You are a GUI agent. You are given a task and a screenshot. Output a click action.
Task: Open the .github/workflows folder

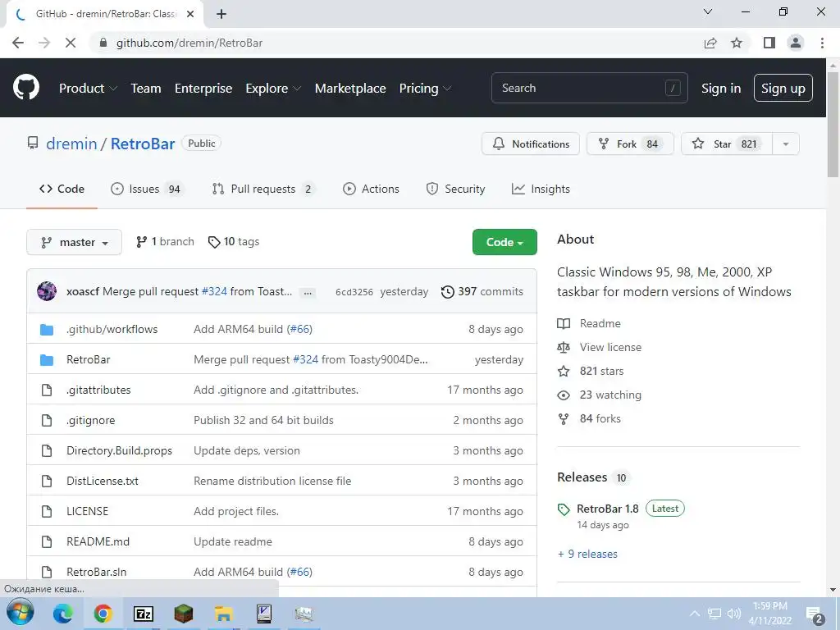pos(112,329)
